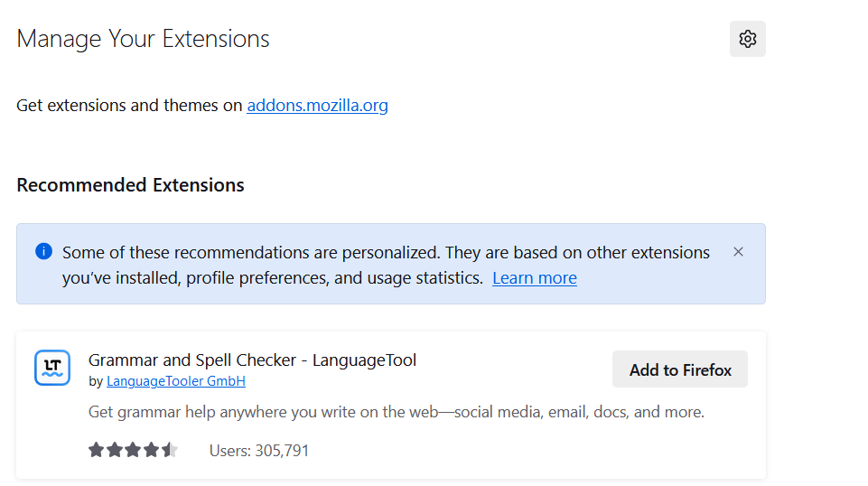Screen dimensions: 868x486
Task: Click the Users: 305,791 count
Action: click(x=259, y=450)
